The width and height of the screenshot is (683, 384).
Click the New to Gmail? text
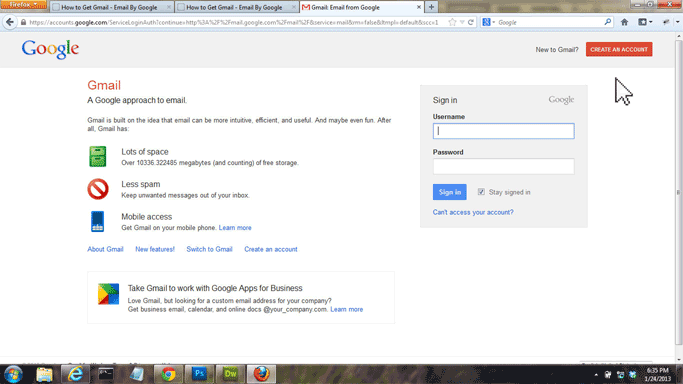(x=557, y=50)
